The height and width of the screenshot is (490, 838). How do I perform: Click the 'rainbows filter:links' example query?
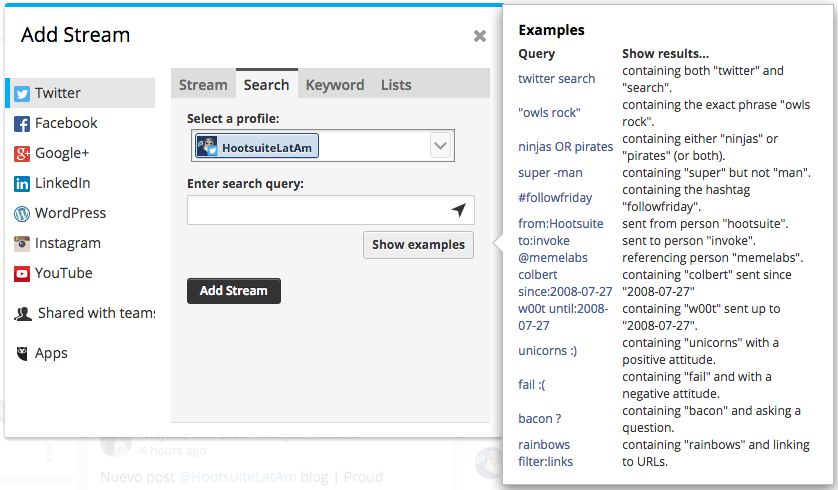coord(545,453)
